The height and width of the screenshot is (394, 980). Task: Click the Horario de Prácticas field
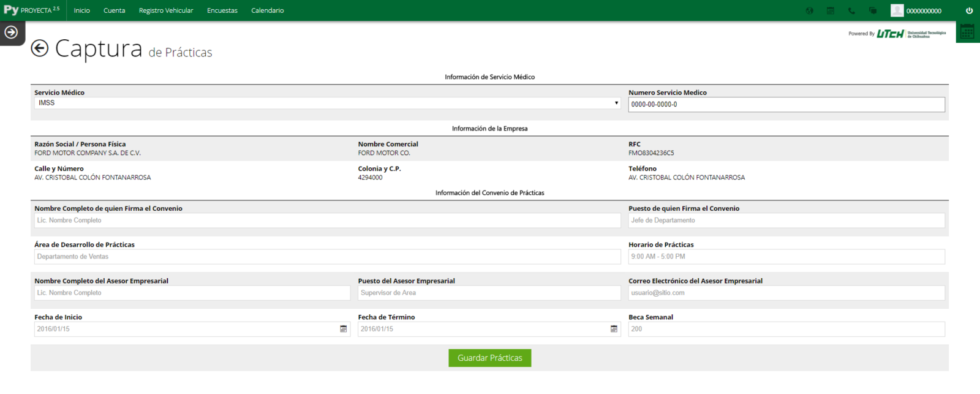[786, 257]
